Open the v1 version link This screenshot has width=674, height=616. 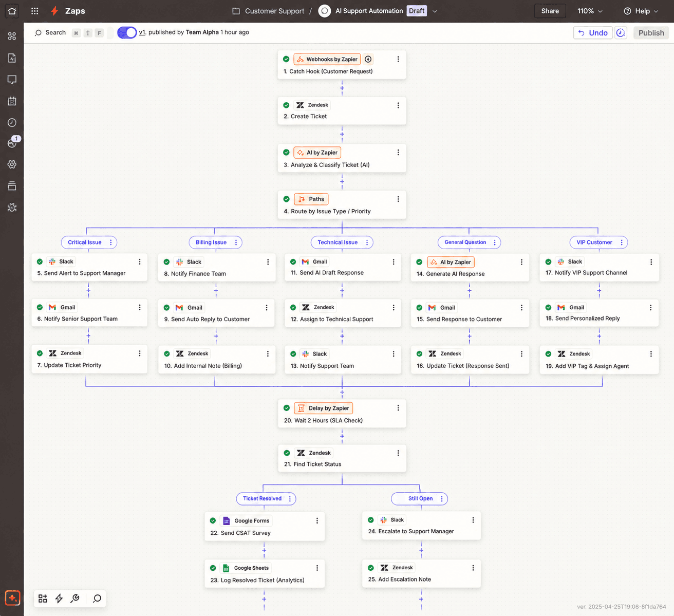pyautogui.click(x=142, y=32)
